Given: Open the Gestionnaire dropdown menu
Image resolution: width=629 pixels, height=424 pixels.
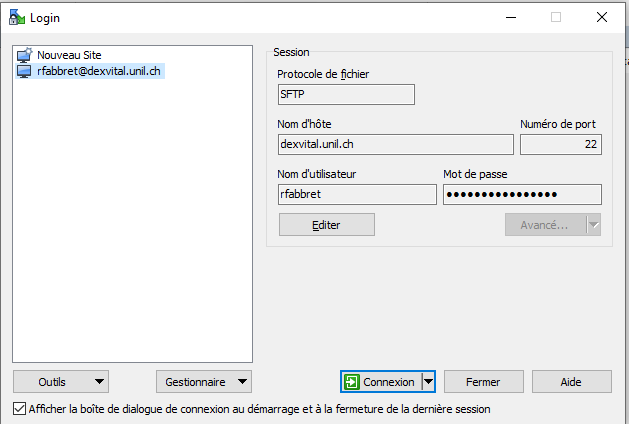Looking at the screenshot, I should 203,382.
